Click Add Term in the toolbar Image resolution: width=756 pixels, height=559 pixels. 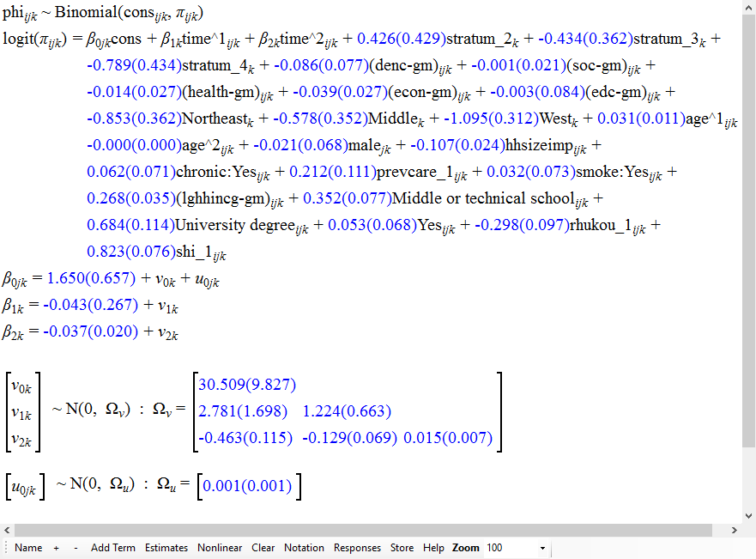pos(113,548)
